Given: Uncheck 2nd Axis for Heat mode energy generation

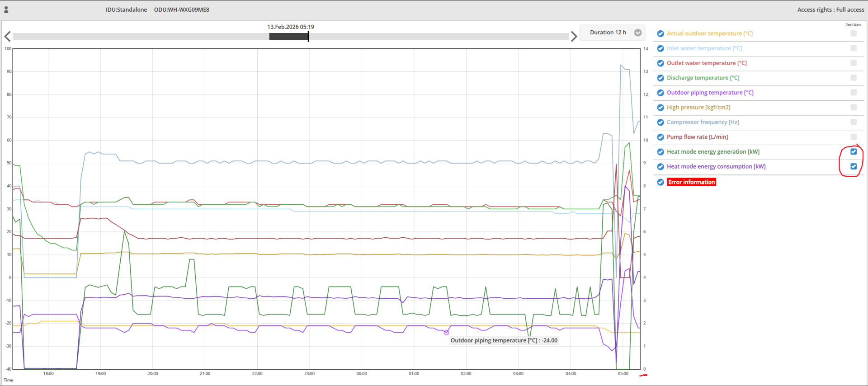Looking at the screenshot, I should [x=854, y=152].
